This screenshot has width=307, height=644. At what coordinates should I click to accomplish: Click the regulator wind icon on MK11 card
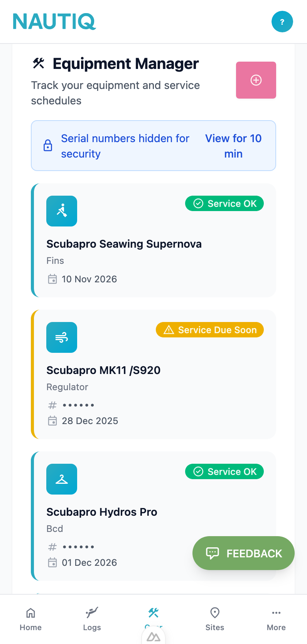pos(62,337)
